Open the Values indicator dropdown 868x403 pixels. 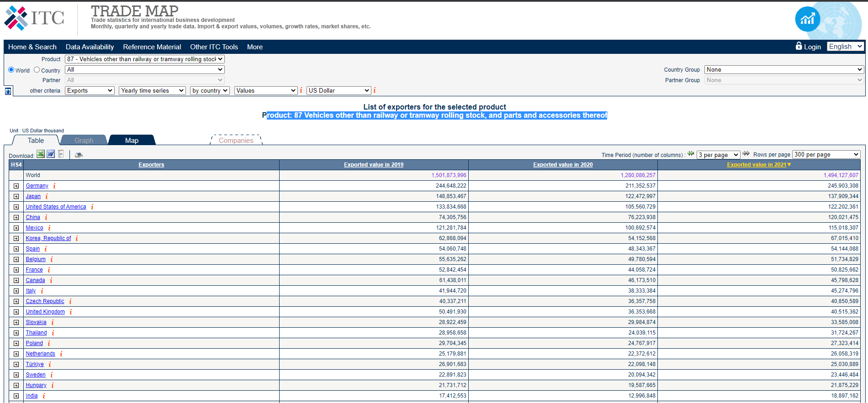click(x=266, y=90)
